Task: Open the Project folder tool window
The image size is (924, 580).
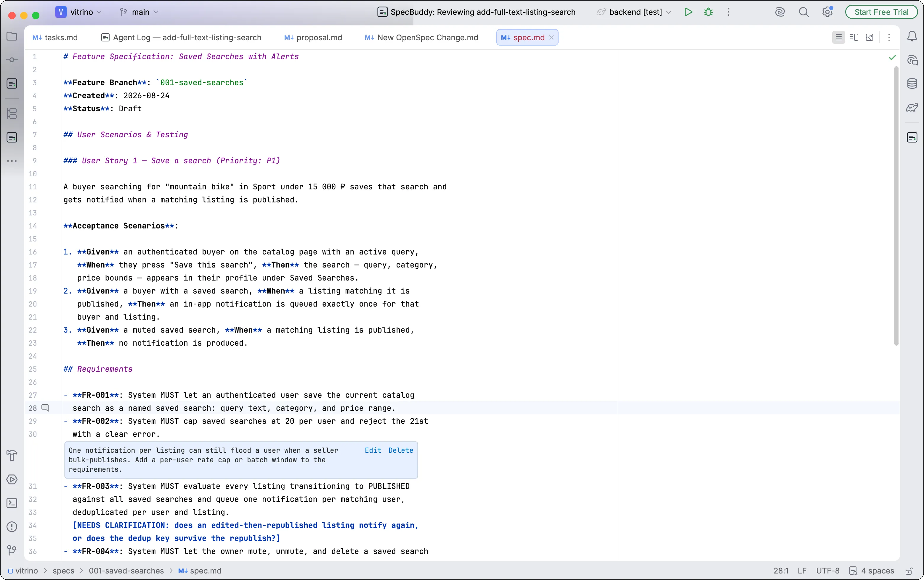Action: pos(12,36)
